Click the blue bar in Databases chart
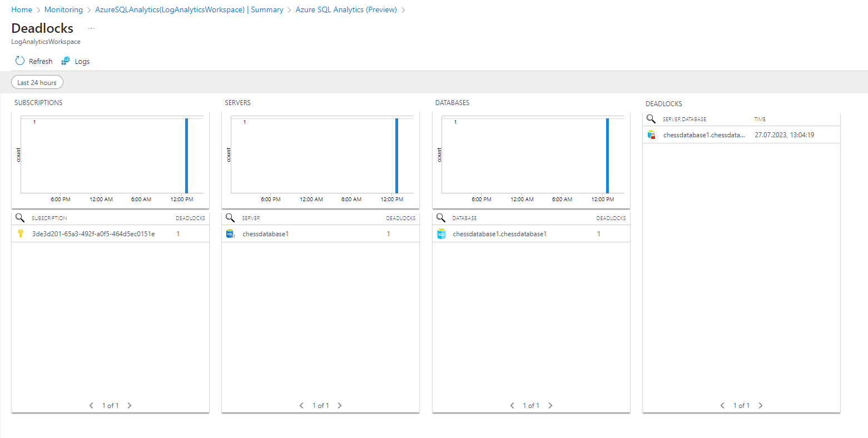This screenshot has height=438, width=868. [x=607, y=156]
